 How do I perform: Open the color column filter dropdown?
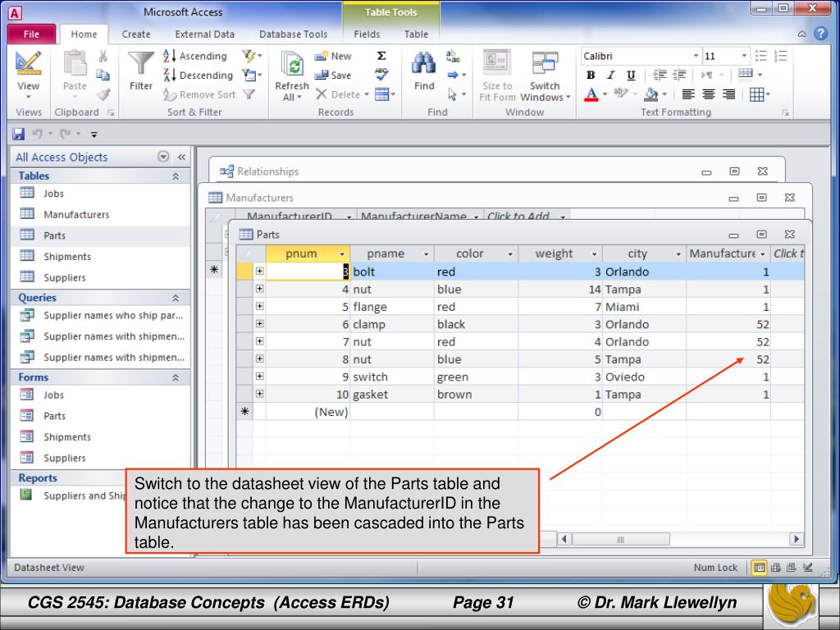click(510, 254)
